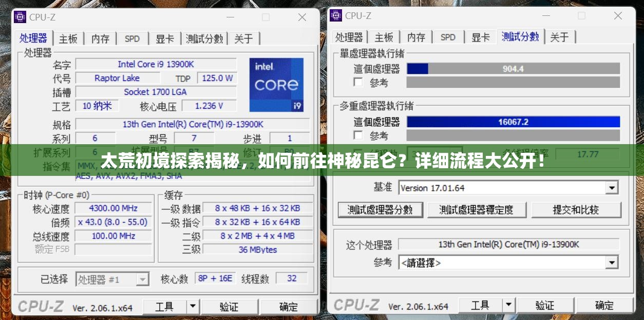Screen dimensions: 644x320
Task: Click the CPU-Z app icon in left window titlebar
Action: coord(19,17)
